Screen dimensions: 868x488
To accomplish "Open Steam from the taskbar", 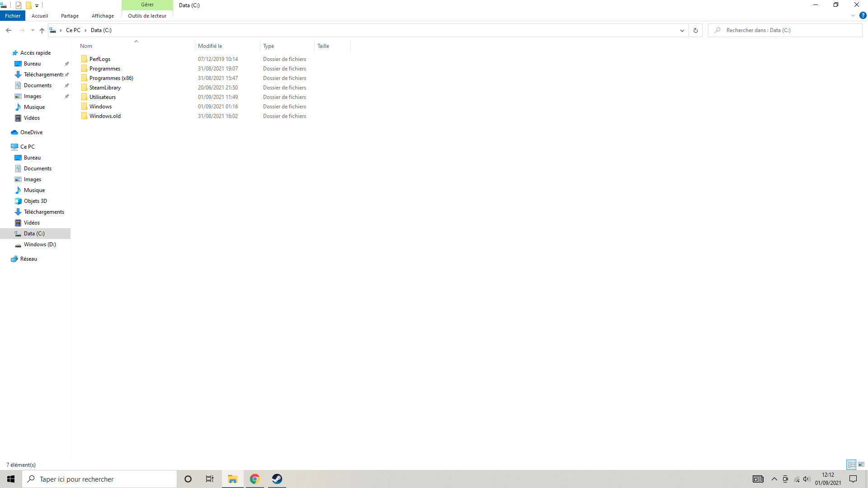I will click(x=277, y=479).
